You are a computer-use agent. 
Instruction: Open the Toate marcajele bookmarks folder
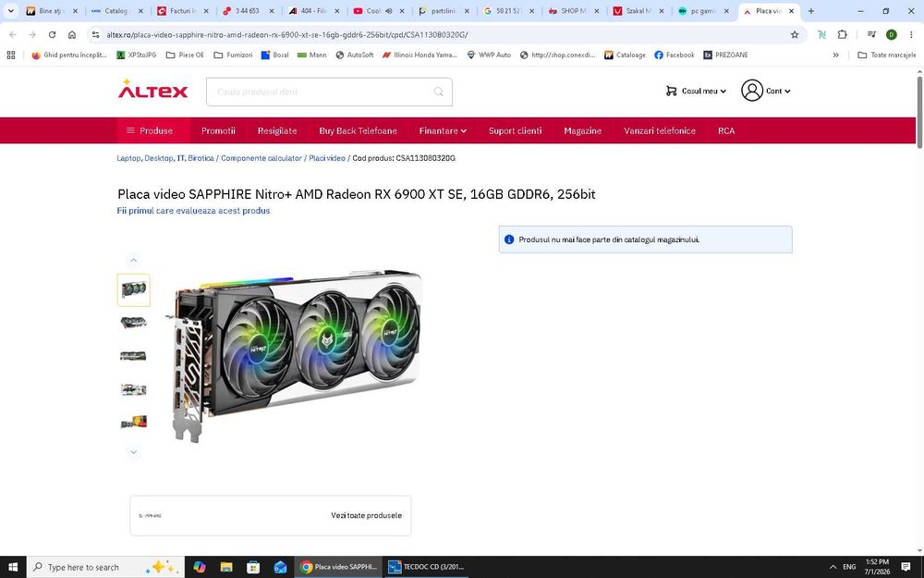pyautogui.click(x=887, y=55)
